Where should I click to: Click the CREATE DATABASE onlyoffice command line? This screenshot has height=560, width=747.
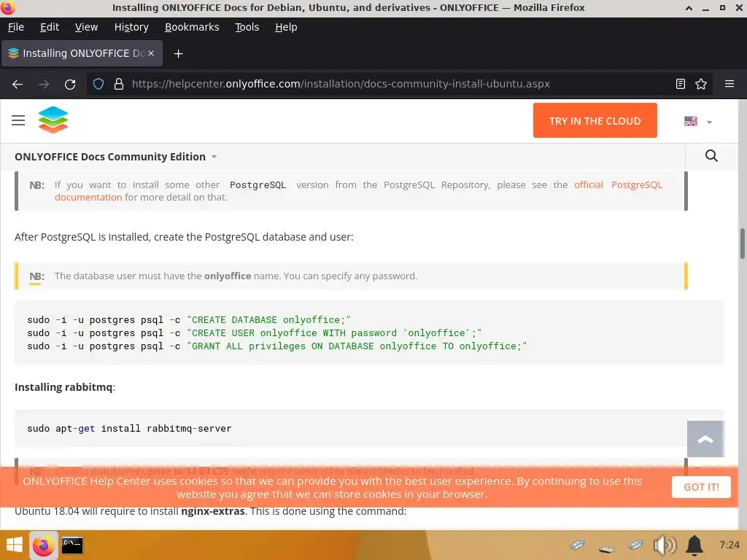(x=189, y=320)
